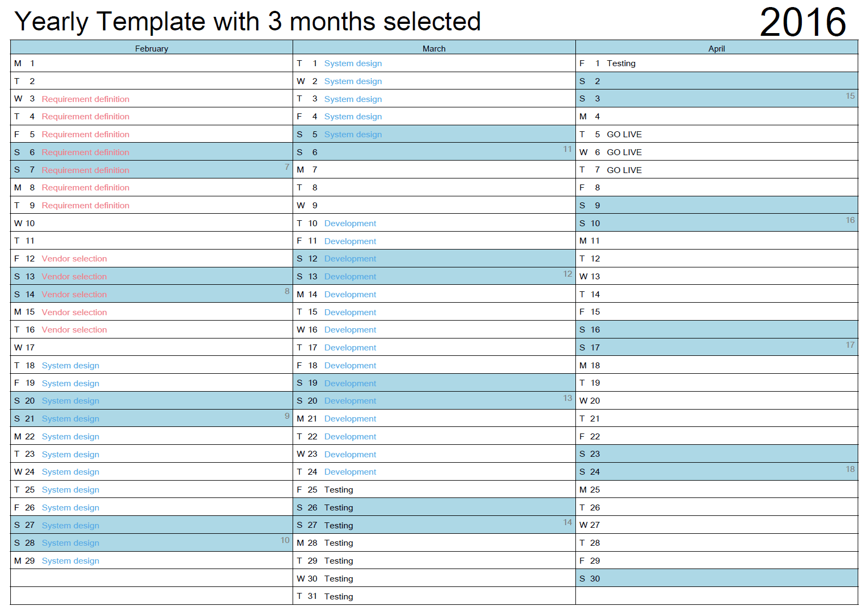Click the Yearly Template title text
868x613 pixels.
click(248, 22)
